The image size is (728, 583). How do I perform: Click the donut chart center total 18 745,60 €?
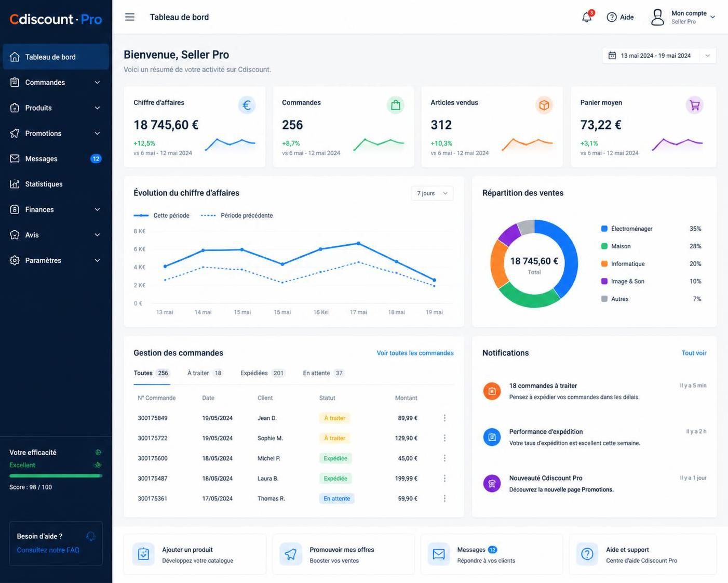pos(534,261)
